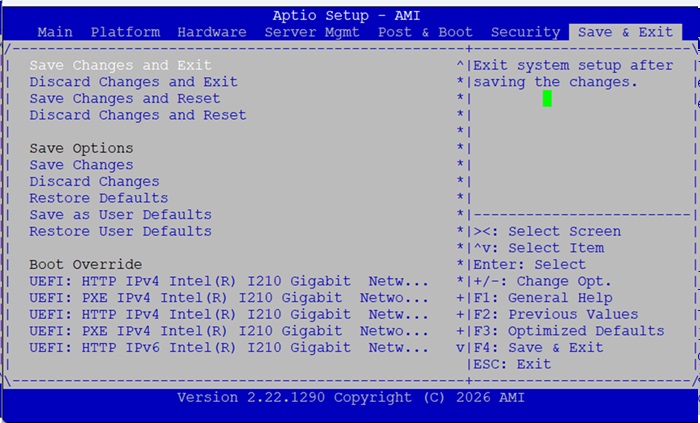The image size is (700, 423).
Task: Select Save Changes and Reset
Action: point(125,99)
